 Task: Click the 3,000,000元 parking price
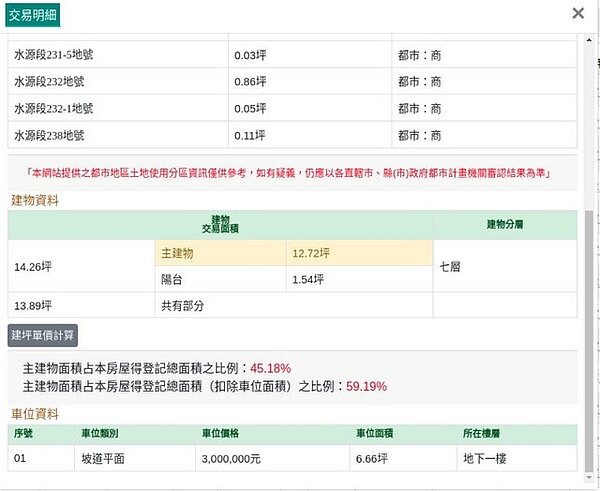pyautogui.click(x=231, y=458)
